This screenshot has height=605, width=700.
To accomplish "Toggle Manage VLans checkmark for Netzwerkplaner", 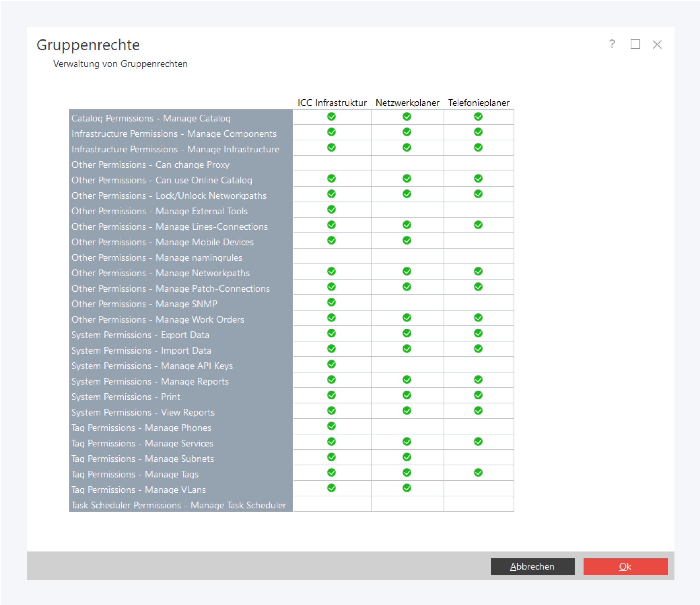I will (x=407, y=488).
